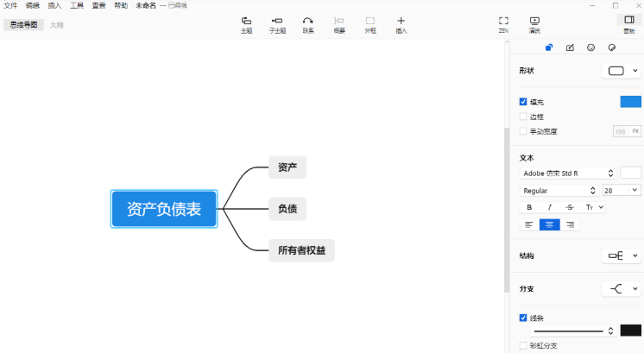The image size is (644, 353).
Task: Enable manual width (手动宽度) checkbox
Action: coord(523,131)
